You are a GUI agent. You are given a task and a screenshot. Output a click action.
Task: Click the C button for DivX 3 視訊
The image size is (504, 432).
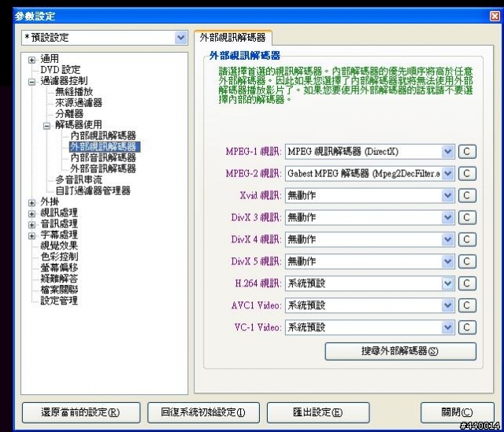467,217
